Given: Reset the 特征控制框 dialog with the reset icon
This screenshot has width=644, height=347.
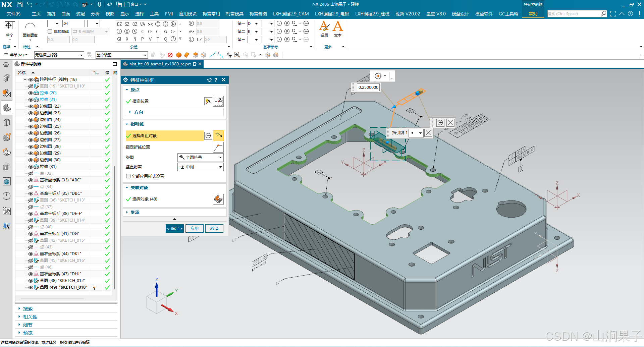Looking at the screenshot, I should (209, 80).
